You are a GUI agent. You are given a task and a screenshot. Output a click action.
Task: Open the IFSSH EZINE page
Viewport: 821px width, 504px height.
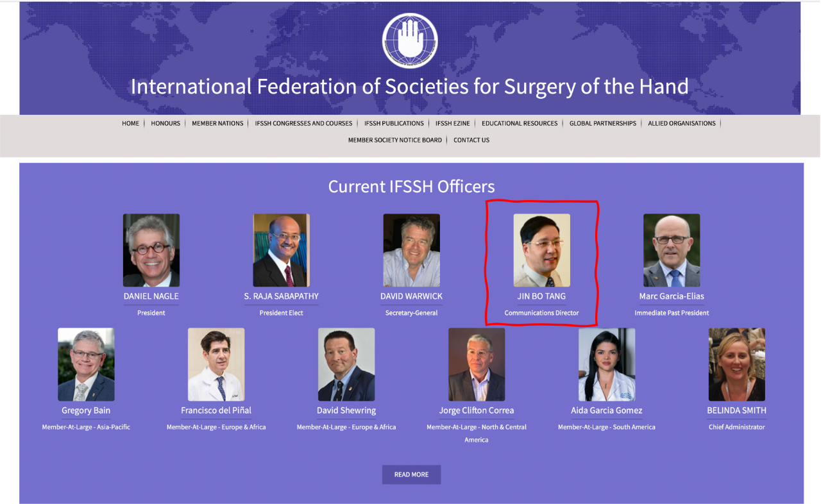453,123
